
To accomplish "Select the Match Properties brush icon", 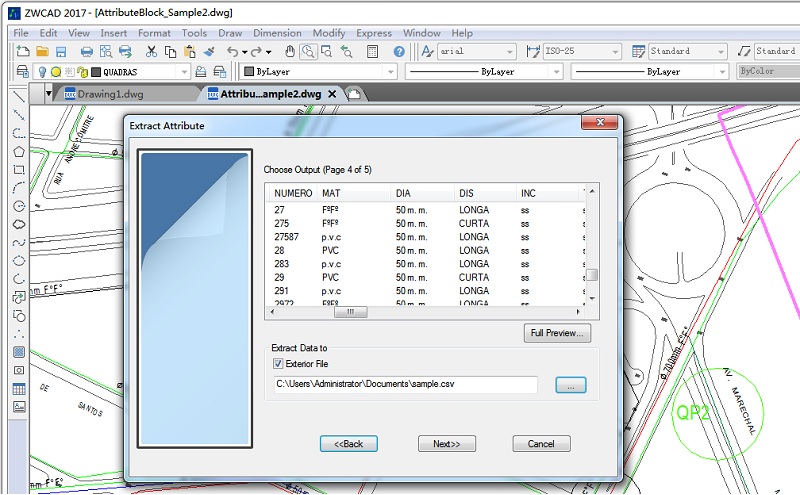I will pyautogui.click(x=209, y=51).
